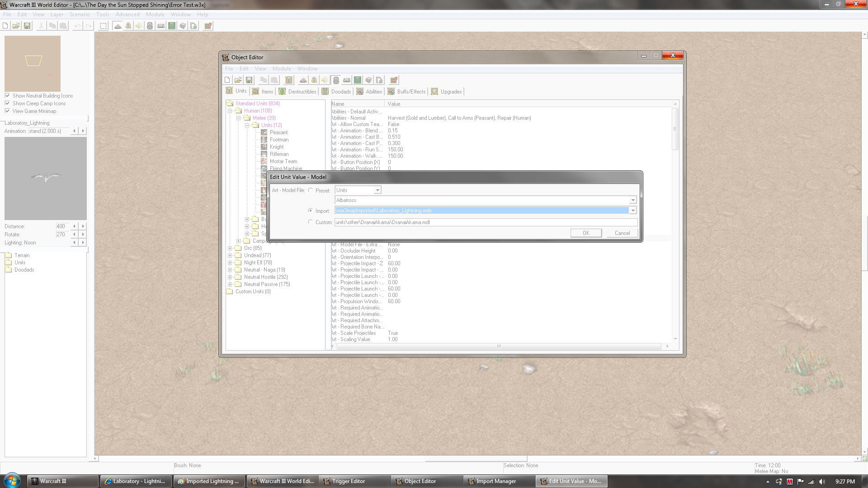Open Campaign Editor from Object Editor toolbar

[x=347, y=80]
